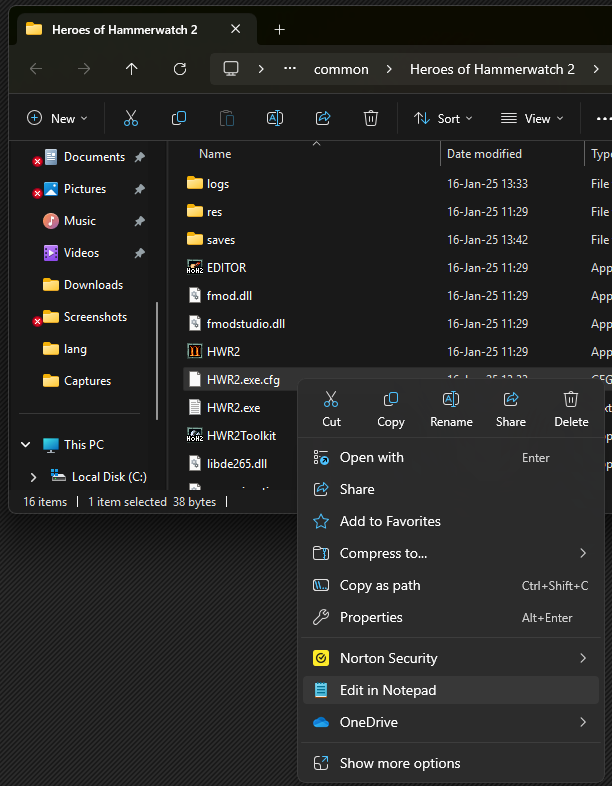Click the Cut scissors icon in toolbar
This screenshot has height=786, width=612.
coord(131,118)
